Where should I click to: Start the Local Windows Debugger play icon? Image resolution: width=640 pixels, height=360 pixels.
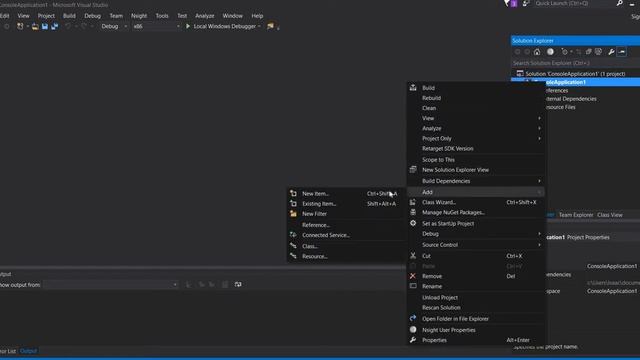pyautogui.click(x=188, y=27)
